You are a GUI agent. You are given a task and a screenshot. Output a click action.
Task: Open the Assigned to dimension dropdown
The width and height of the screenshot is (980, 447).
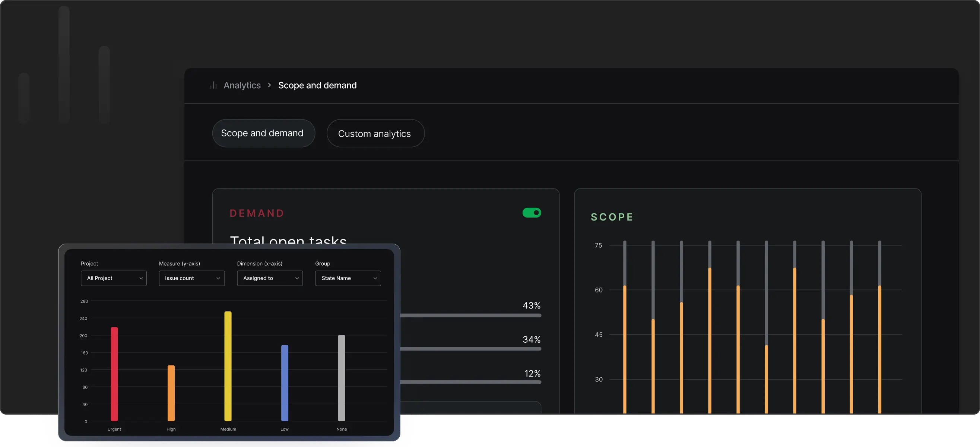[270, 278]
